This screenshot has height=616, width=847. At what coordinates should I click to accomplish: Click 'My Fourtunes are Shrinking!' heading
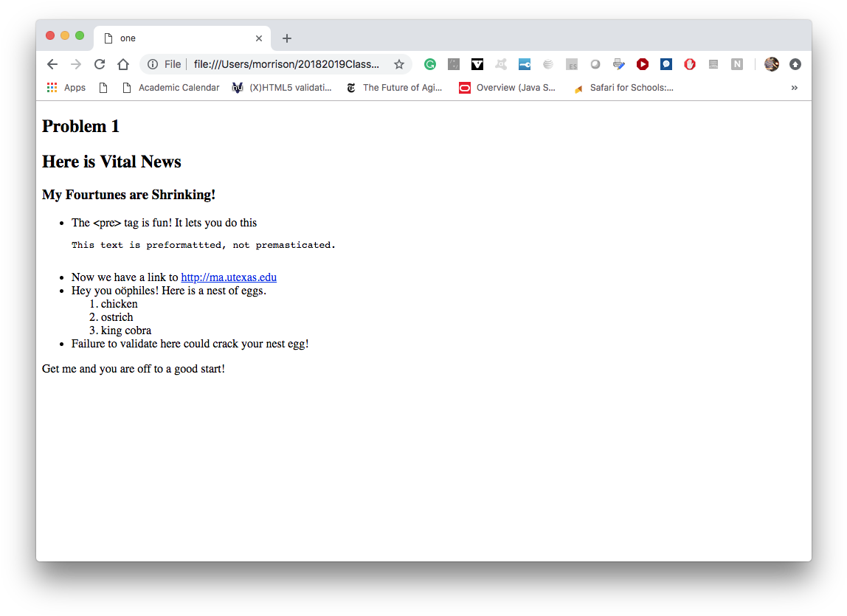click(128, 195)
